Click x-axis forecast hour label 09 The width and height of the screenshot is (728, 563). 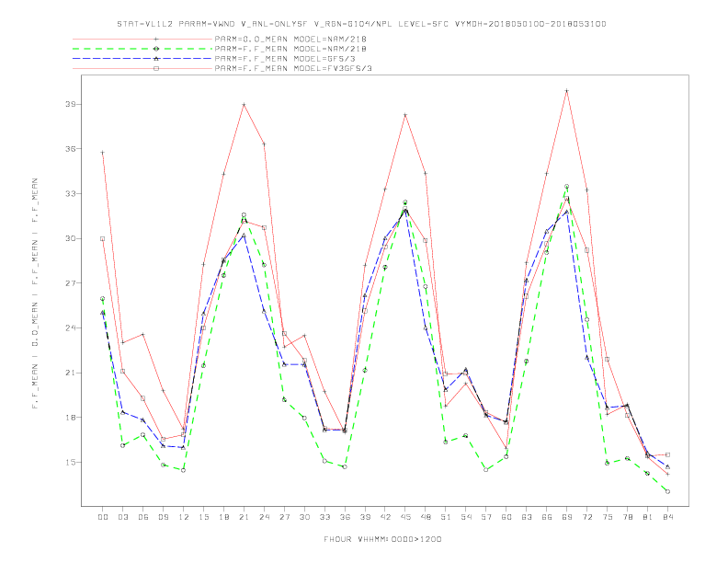[163, 517]
